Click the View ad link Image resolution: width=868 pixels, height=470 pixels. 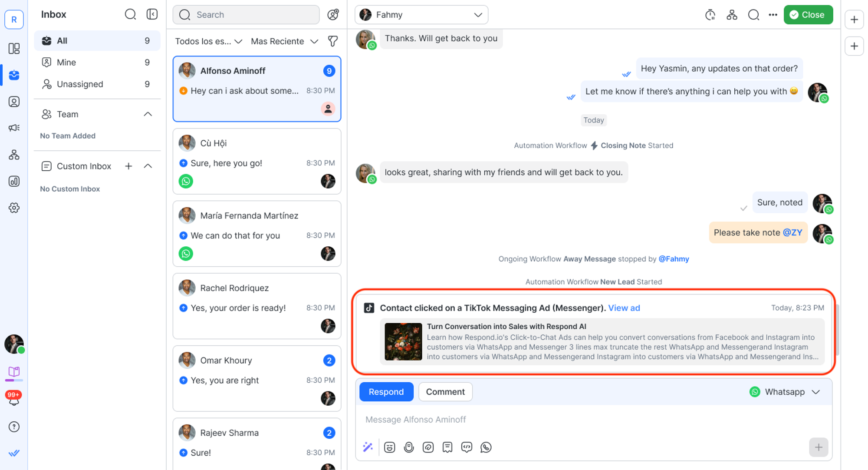(624, 308)
